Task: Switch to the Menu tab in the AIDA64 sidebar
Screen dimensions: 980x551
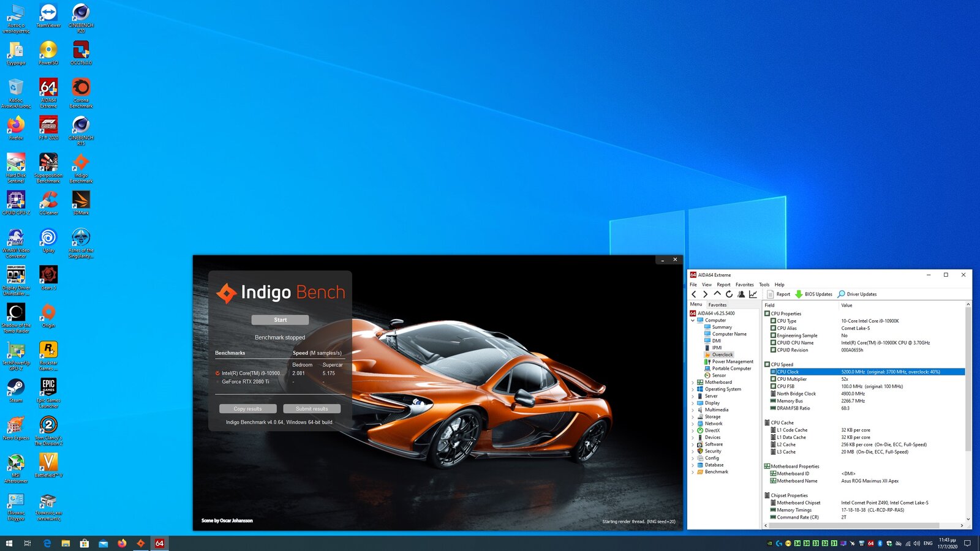Action: [x=696, y=304]
